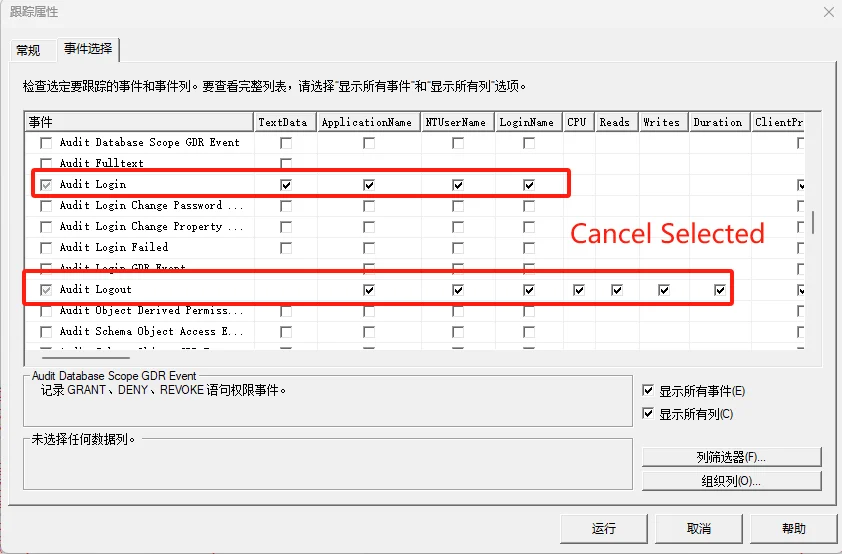Check the Audit Object Derived Permission event checkbox
The image size is (842, 554).
coord(46,311)
